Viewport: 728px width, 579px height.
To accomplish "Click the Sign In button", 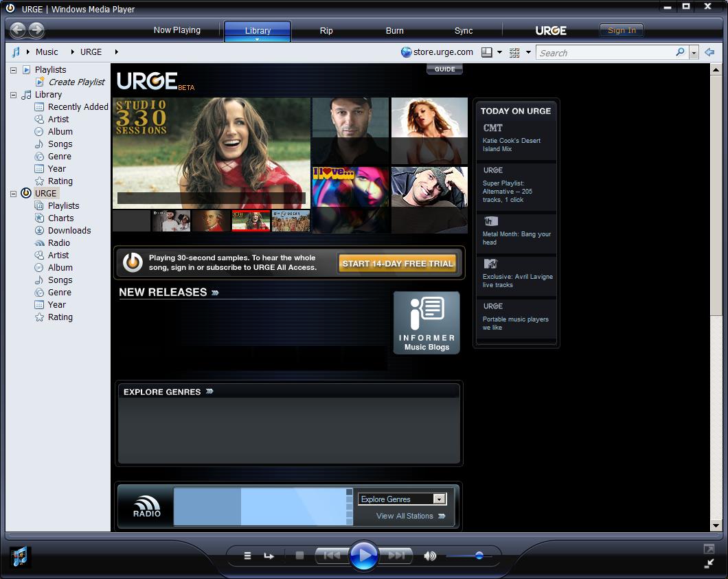I will (x=622, y=30).
